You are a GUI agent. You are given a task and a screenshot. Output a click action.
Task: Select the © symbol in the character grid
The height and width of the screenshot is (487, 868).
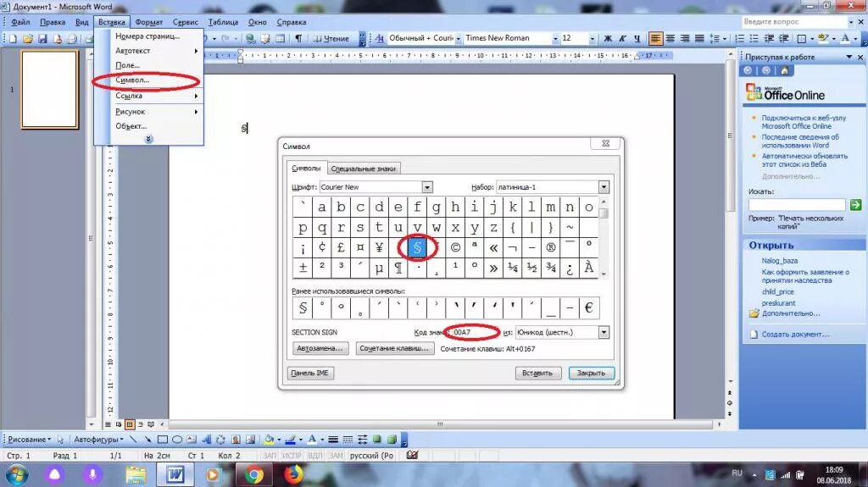455,247
